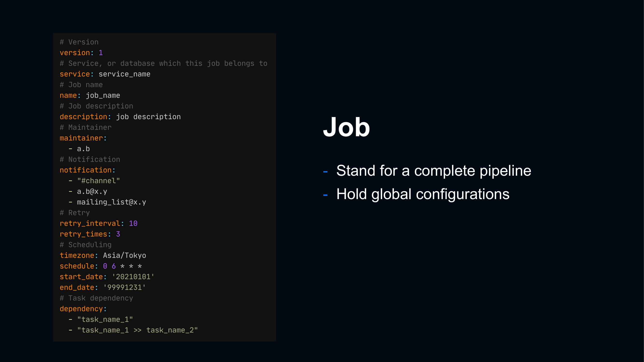
Task: Click 'Stand for a complete pipeline' bullet
Action: coord(433,171)
